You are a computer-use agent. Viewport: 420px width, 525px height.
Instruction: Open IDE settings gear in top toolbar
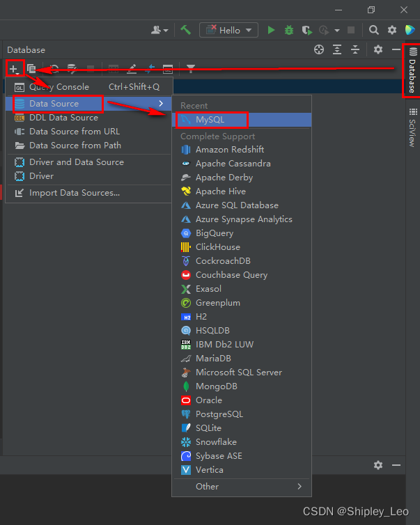point(392,30)
